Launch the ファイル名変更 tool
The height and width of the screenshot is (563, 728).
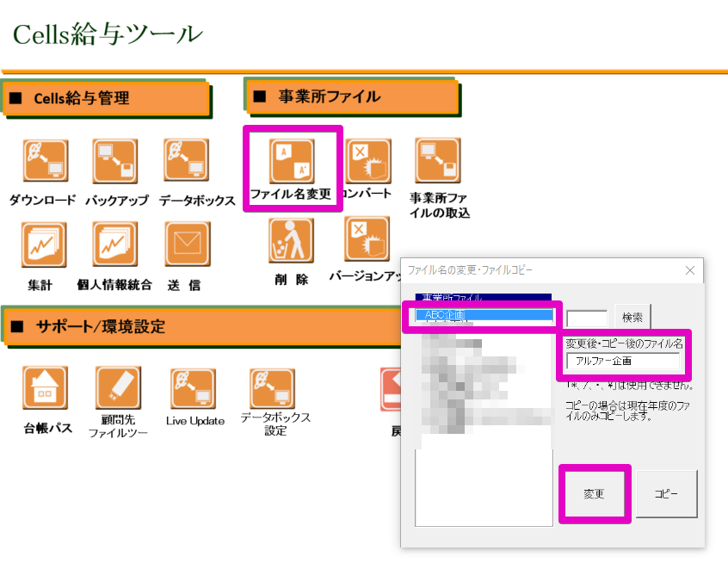coord(292,162)
